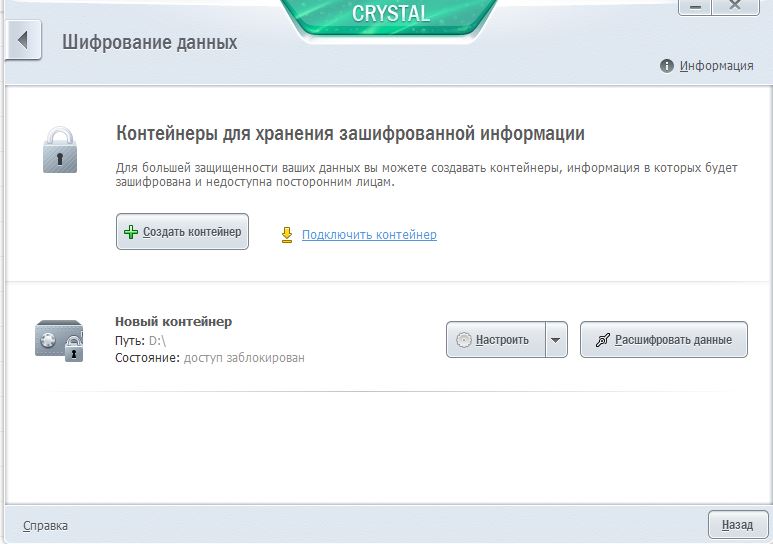Click the Информация info icon
This screenshot has height=544, width=773.
(x=667, y=66)
